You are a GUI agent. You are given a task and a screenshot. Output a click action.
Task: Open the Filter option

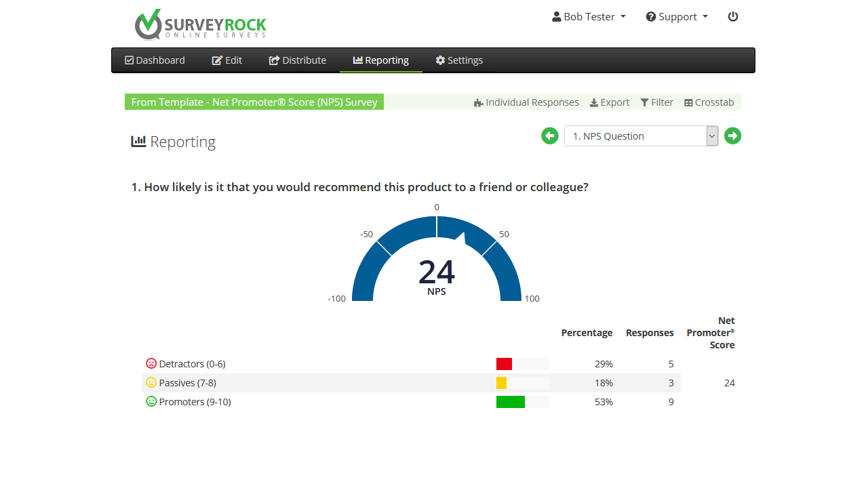click(x=657, y=102)
